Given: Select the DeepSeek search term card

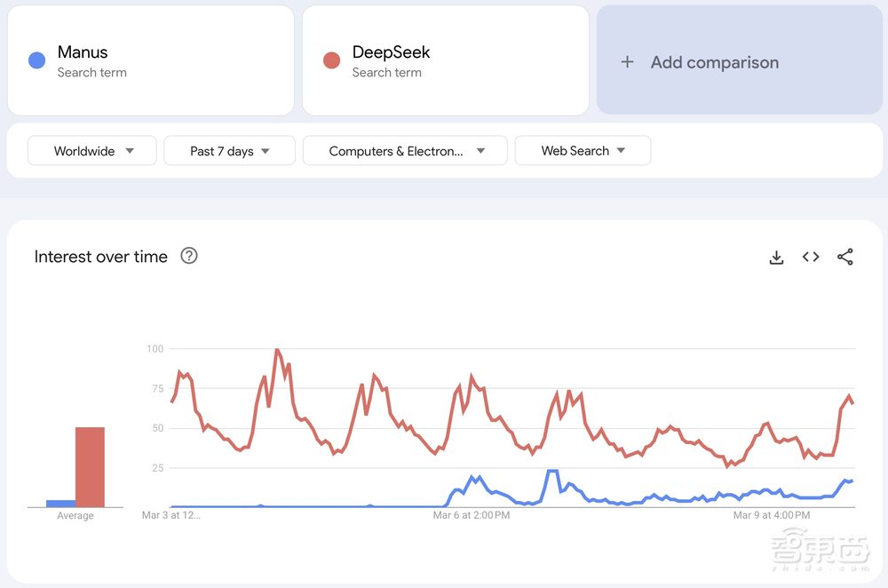Looking at the screenshot, I should click(445, 60).
